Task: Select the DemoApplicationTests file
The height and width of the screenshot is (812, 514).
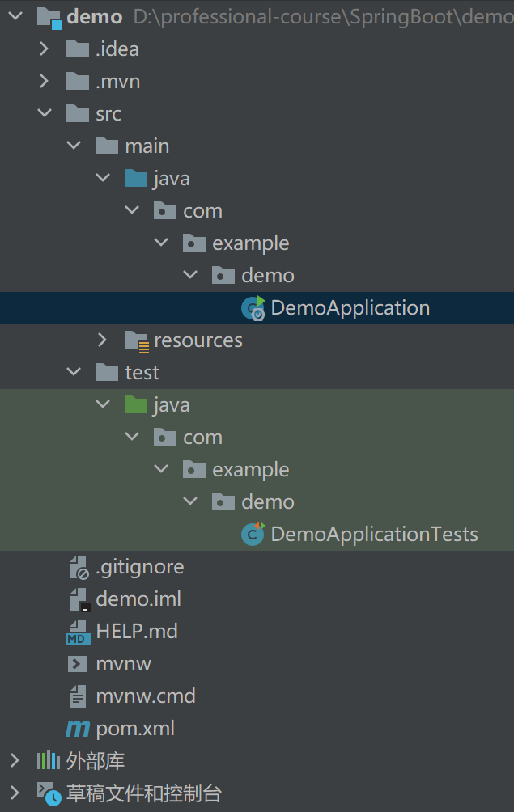Action: pyautogui.click(x=374, y=535)
